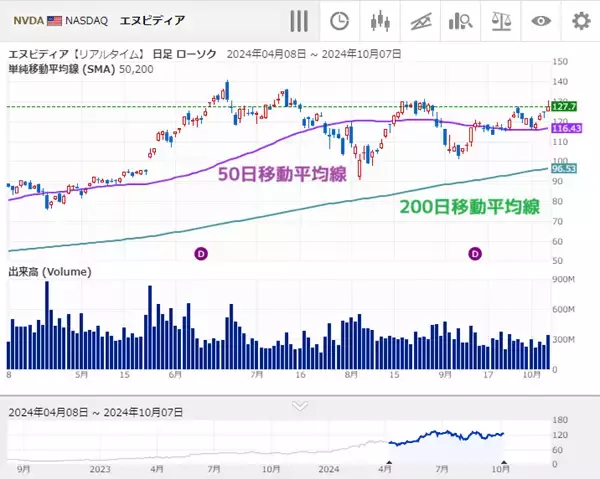Click the 2024 label in navigator timeline
The width and height of the screenshot is (600, 479).
click(x=329, y=469)
